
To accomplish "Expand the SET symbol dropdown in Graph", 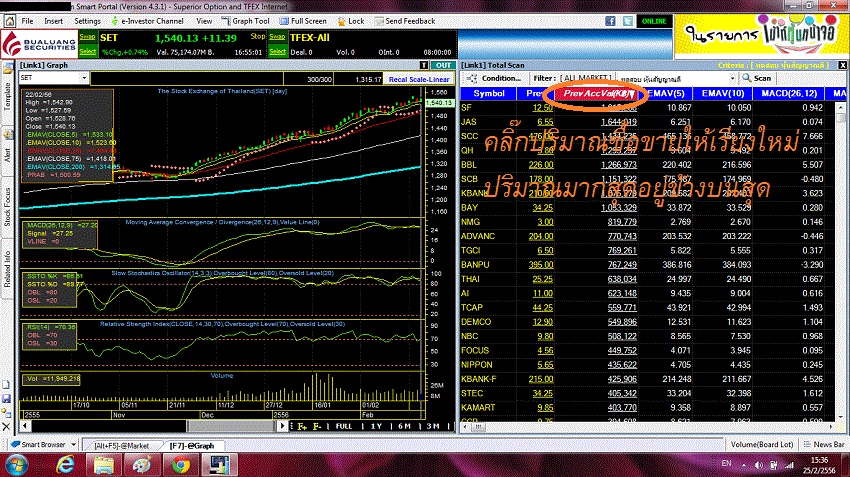I will tap(84, 78).
